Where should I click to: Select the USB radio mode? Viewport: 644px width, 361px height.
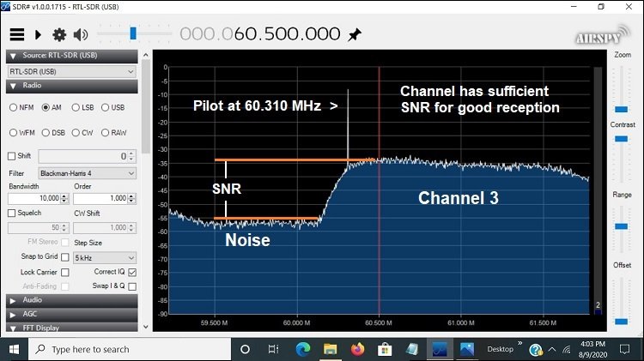pyautogui.click(x=106, y=107)
